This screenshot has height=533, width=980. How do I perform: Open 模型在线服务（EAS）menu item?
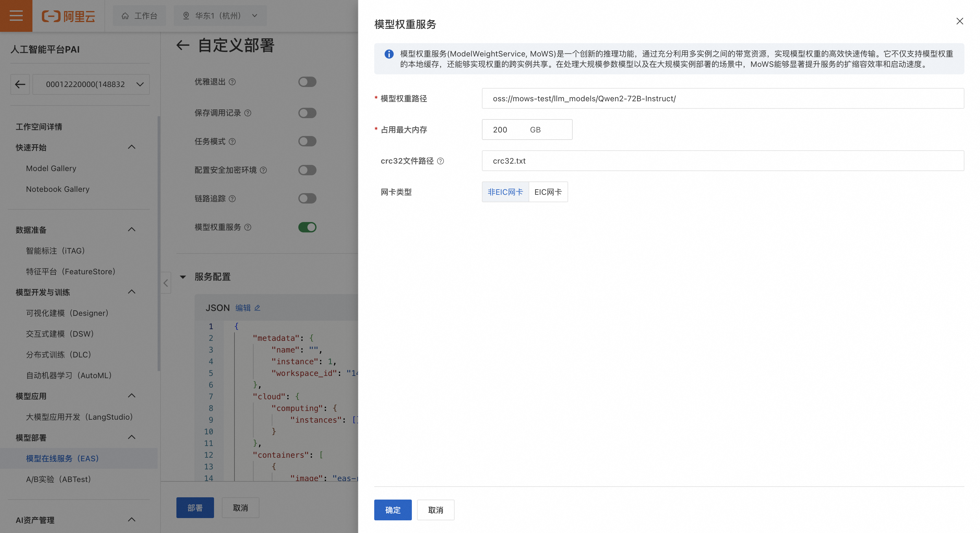62,458
